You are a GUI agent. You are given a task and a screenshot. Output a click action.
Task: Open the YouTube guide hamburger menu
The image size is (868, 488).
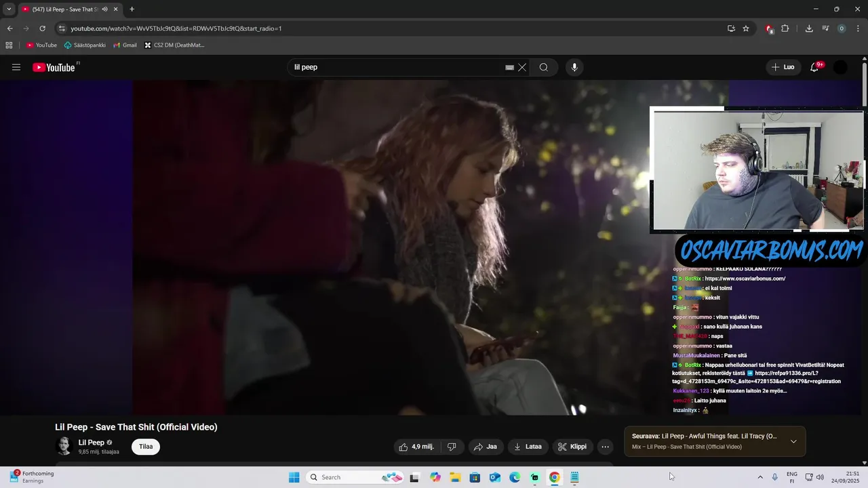click(x=16, y=67)
